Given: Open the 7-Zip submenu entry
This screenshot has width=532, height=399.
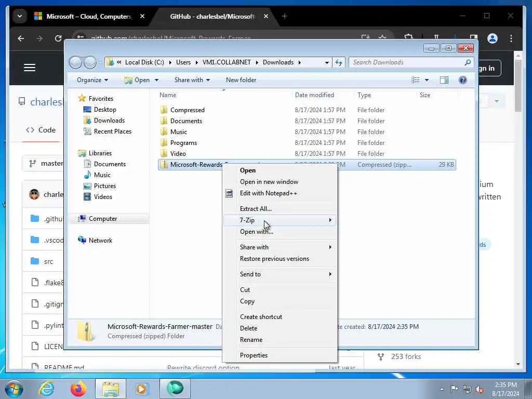Looking at the screenshot, I should (x=280, y=220).
